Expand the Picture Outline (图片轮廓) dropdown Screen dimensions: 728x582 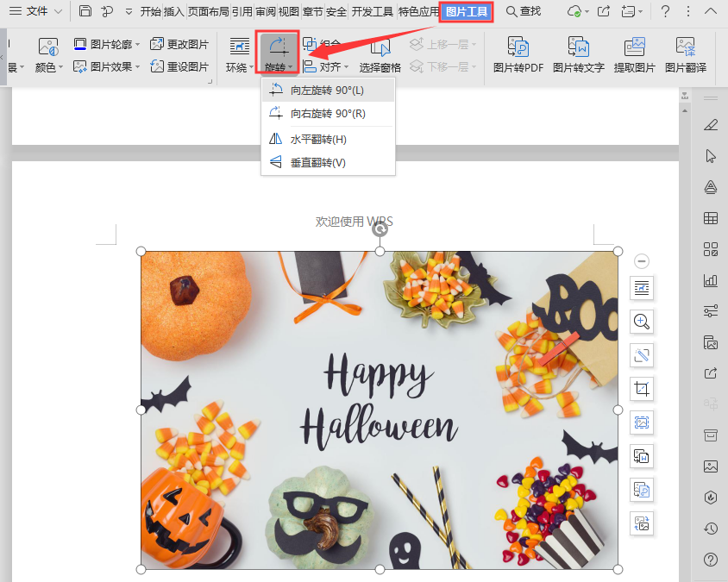(137, 44)
